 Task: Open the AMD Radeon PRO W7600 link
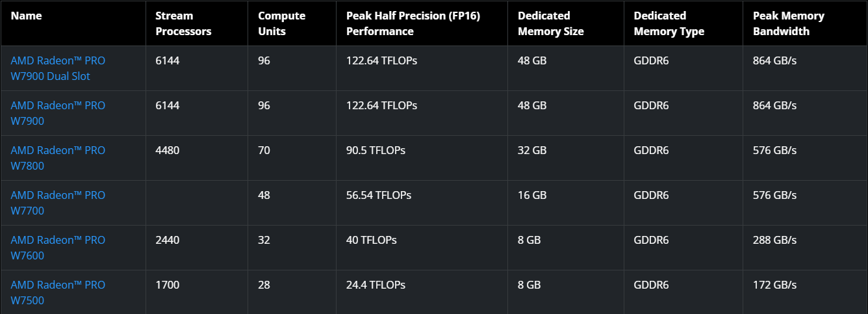(x=57, y=248)
